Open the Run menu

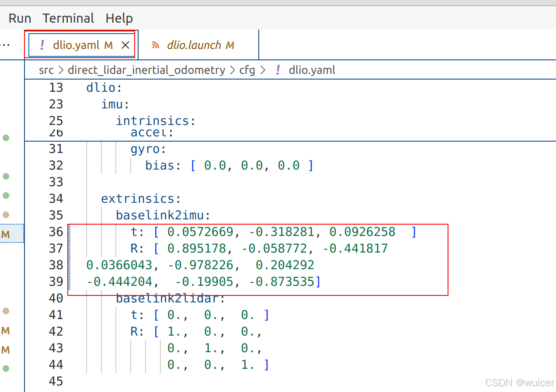(19, 18)
